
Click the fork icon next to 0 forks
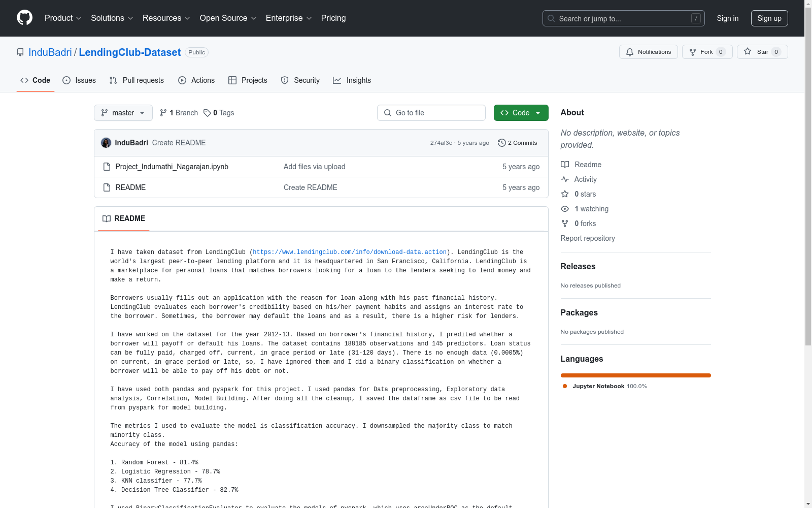[565, 224]
